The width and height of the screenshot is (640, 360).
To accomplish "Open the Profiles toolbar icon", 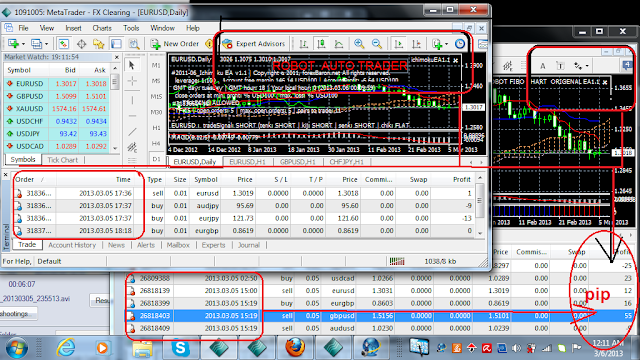I will tap(36, 44).
